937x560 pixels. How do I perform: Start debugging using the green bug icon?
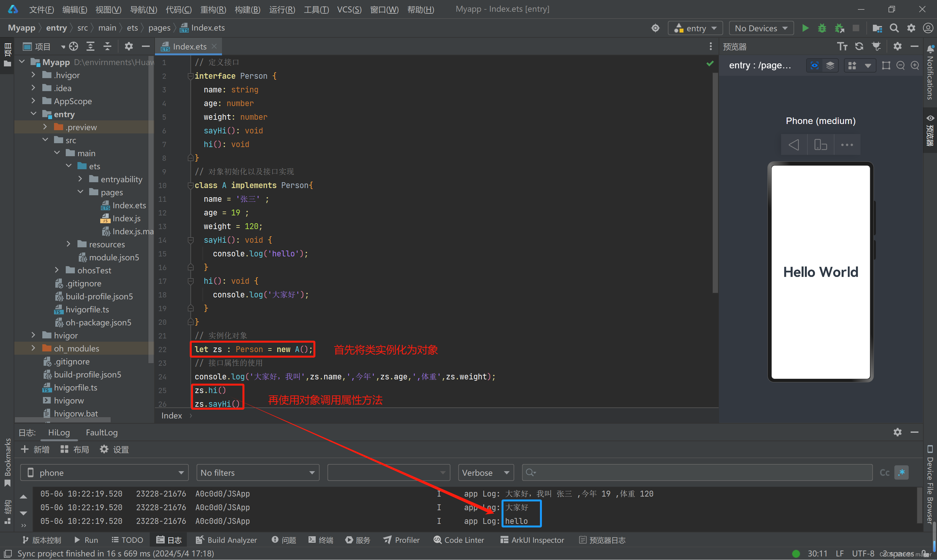click(822, 28)
